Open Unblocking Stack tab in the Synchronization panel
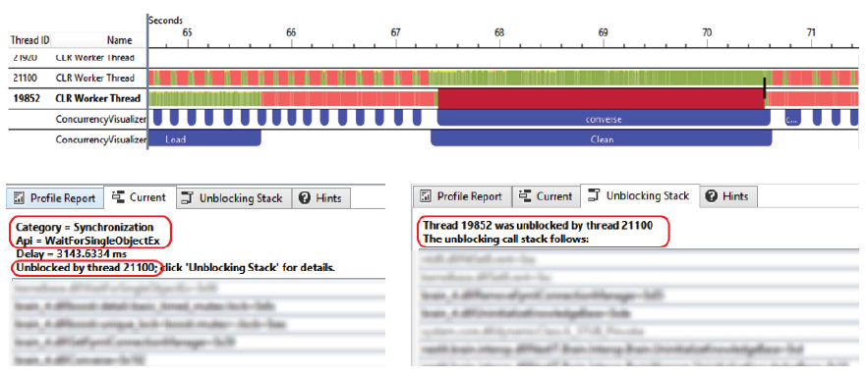868x380 pixels. pyautogui.click(x=233, y=198)
